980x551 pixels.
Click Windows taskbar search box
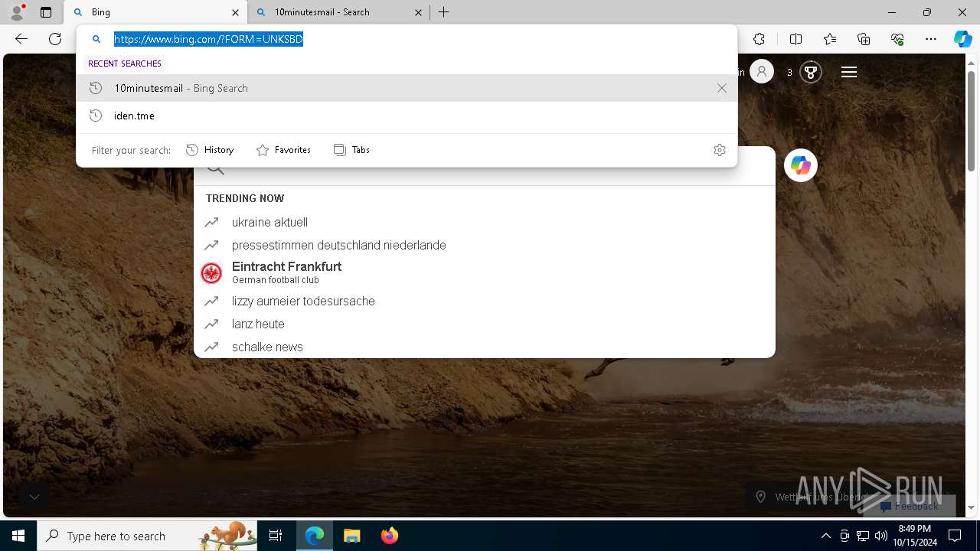[x=147, y=536]
